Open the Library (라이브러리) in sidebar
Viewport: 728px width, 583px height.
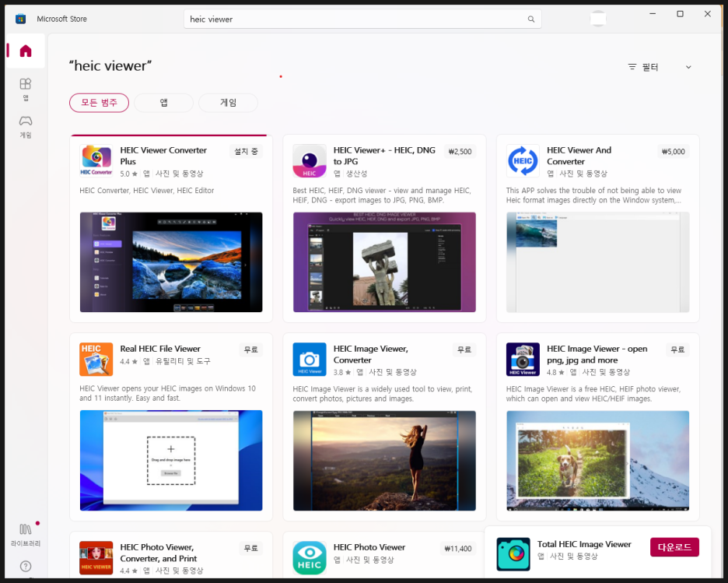26,534
